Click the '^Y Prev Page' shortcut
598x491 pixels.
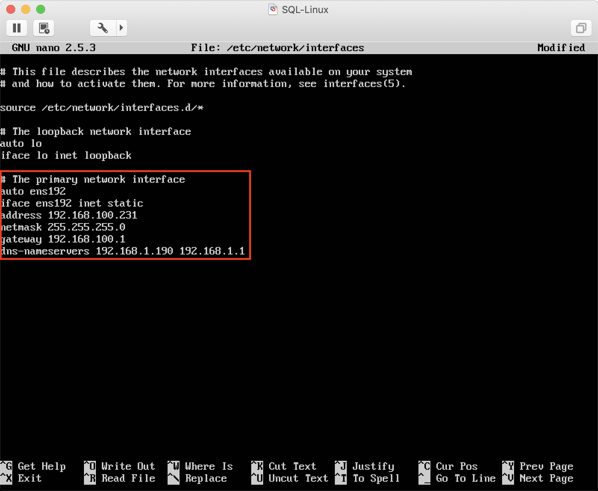coord(538,466)
